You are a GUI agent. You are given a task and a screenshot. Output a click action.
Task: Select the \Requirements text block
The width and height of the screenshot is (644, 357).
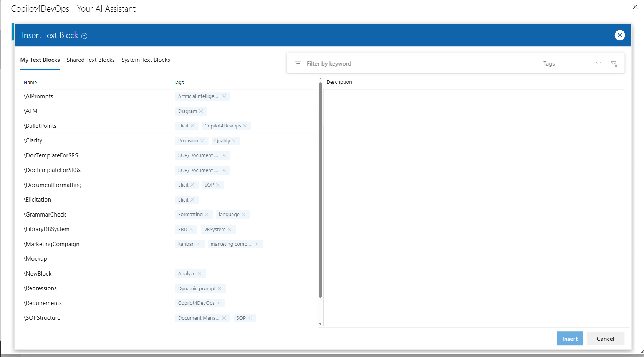point(43,303)
